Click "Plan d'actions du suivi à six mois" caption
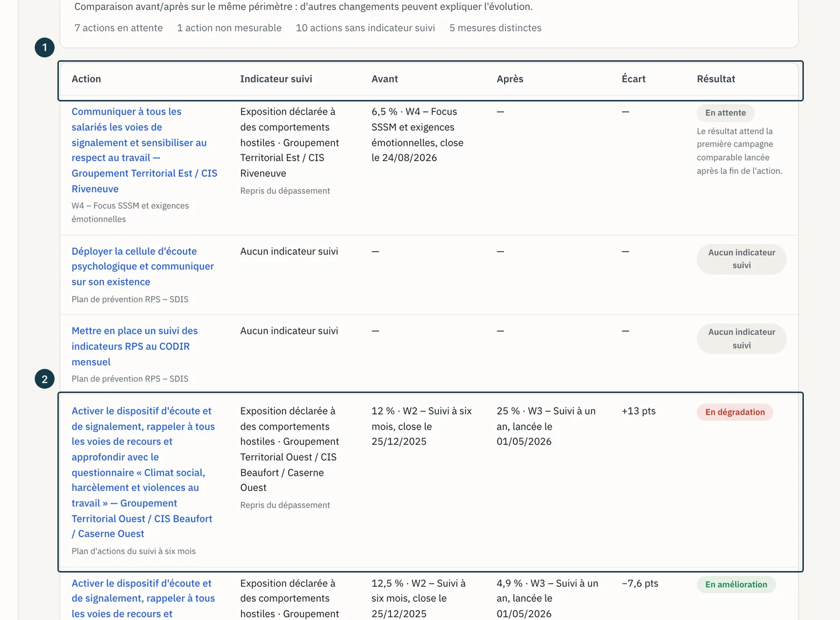840x620 pixels. click(134, 551)
